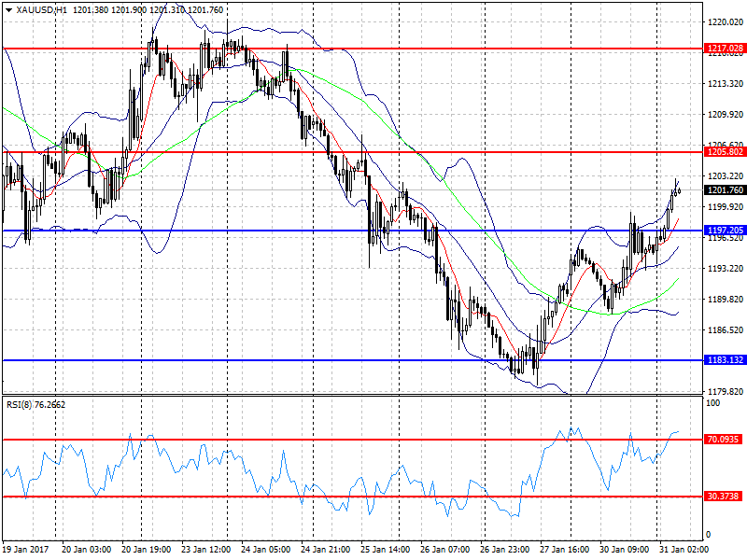747x560 pixels.
Task: Select the 1205.802 red price label
Action: tap(725, 152)
